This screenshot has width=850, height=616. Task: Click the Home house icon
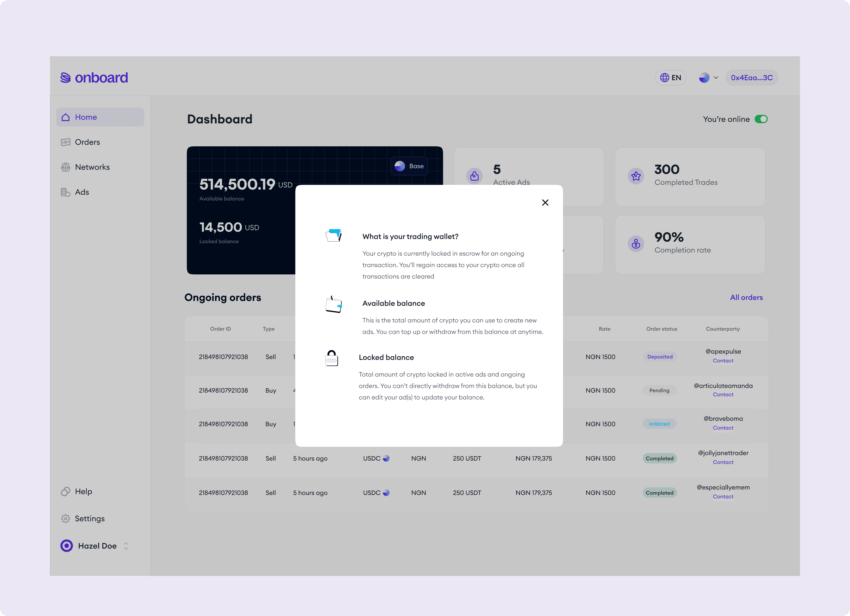click(66, 117)
